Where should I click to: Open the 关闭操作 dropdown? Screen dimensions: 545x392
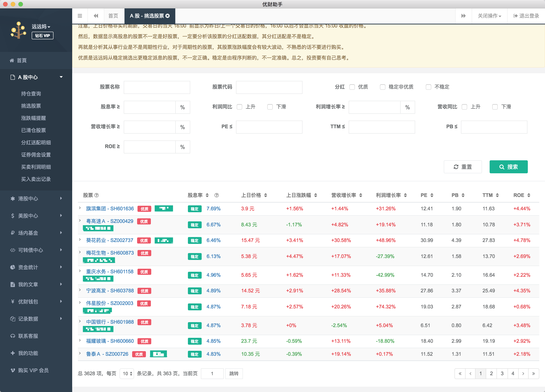click(489, 16)
